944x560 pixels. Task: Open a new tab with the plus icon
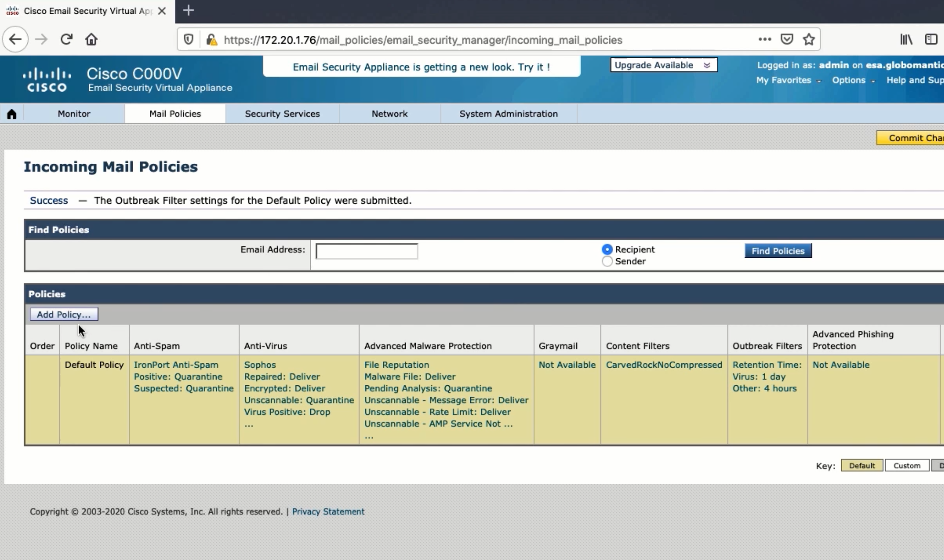tap(188, 11)
